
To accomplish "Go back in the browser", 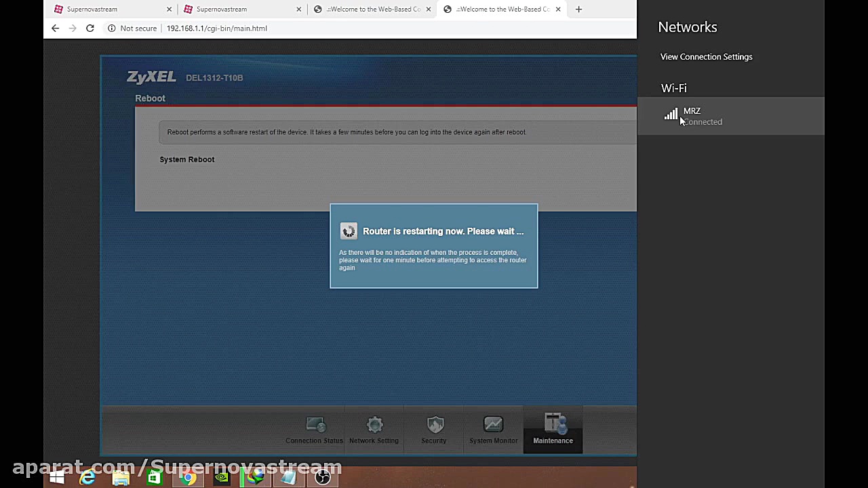I will pyautogui.click(x=56, y=28).
